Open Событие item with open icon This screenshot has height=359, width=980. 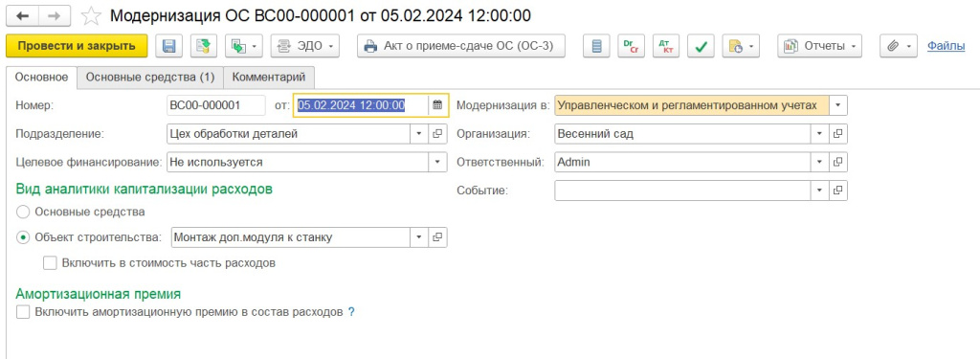(838, 191)
